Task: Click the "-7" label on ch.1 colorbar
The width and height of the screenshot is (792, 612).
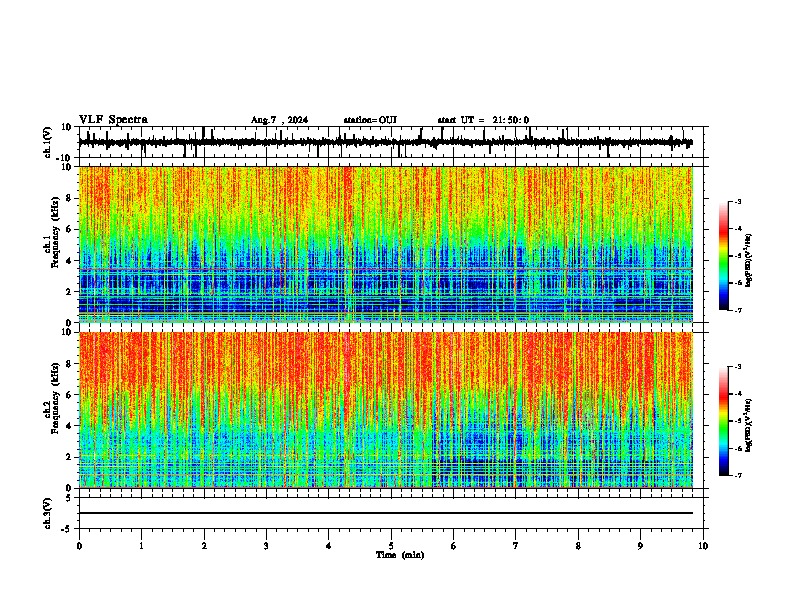Action: click(x=738, y=310)
